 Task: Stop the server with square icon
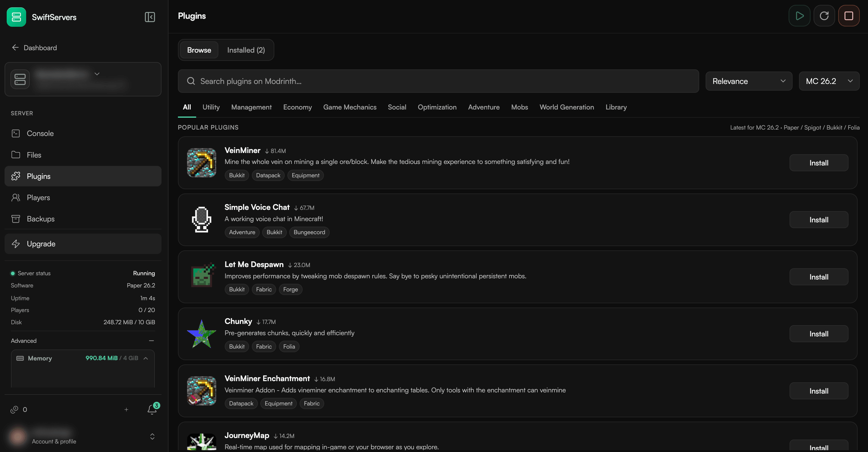tap(849, 16)
